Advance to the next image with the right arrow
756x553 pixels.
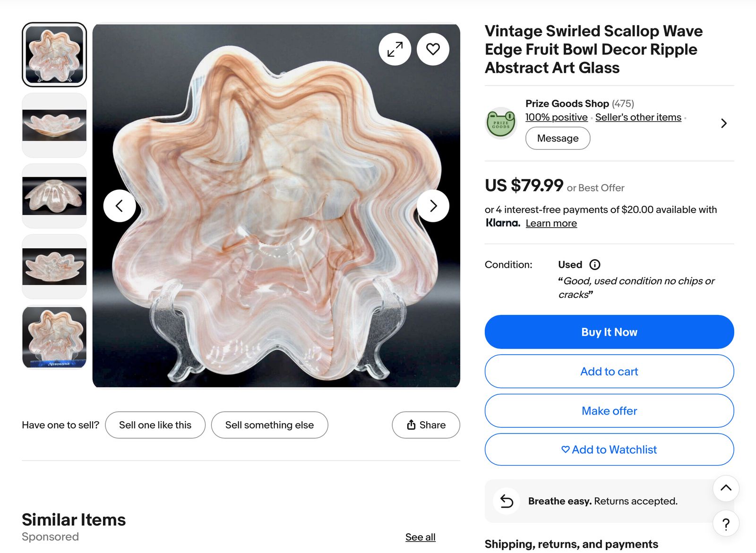433,206
